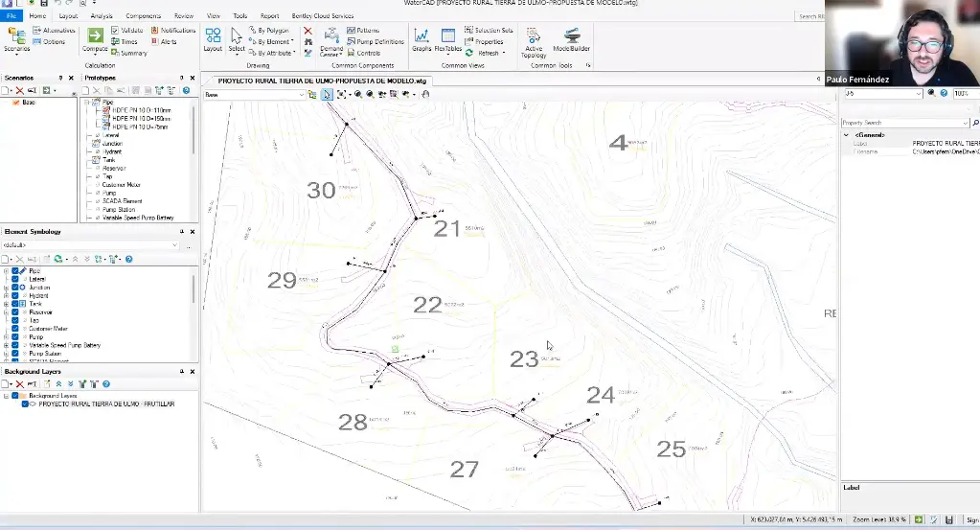Click the Layout icon in Drawing group
The height and width of the screenshot is (530, 980).
click(213, 40)
